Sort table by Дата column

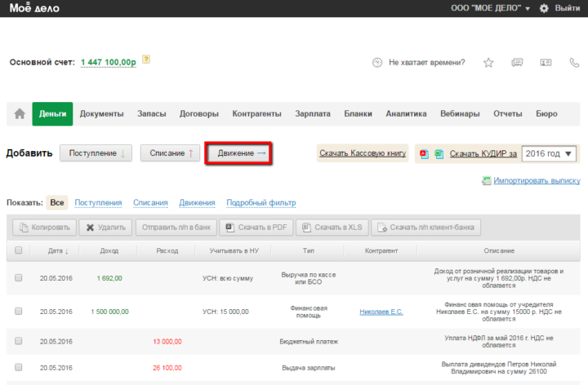57,250
